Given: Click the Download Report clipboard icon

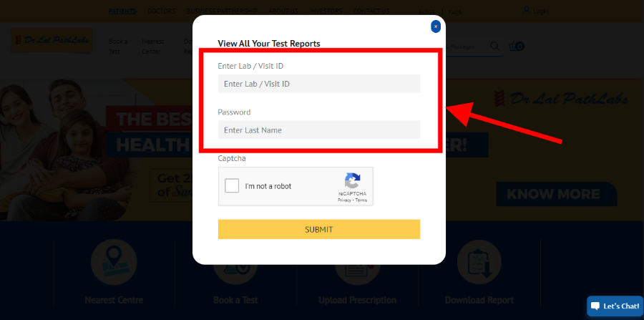Looking at the screenshot, I should (479, 262).
